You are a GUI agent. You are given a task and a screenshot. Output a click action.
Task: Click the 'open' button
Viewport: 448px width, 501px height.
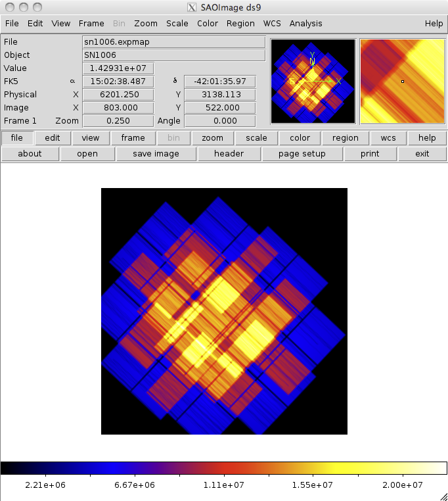coord(87,154)
